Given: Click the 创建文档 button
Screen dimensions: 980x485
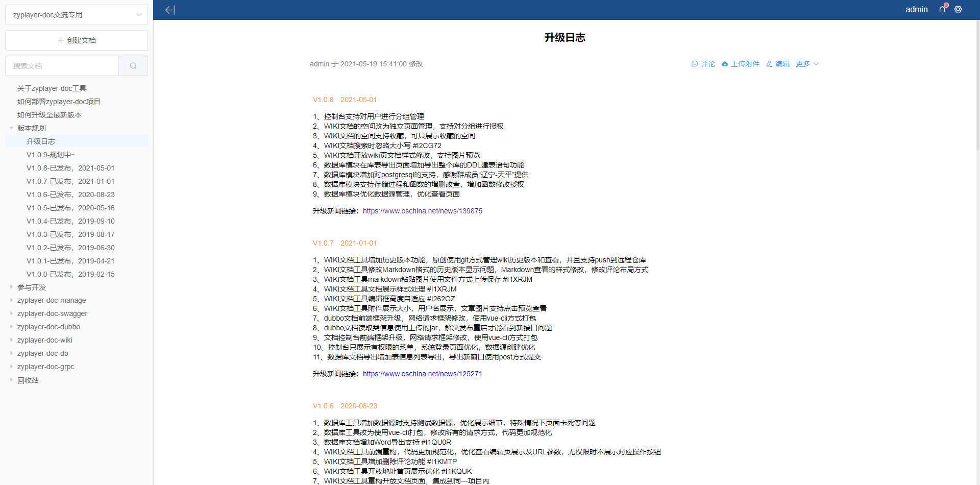Looking at the screenshot, I should click(x=77, y=40).
